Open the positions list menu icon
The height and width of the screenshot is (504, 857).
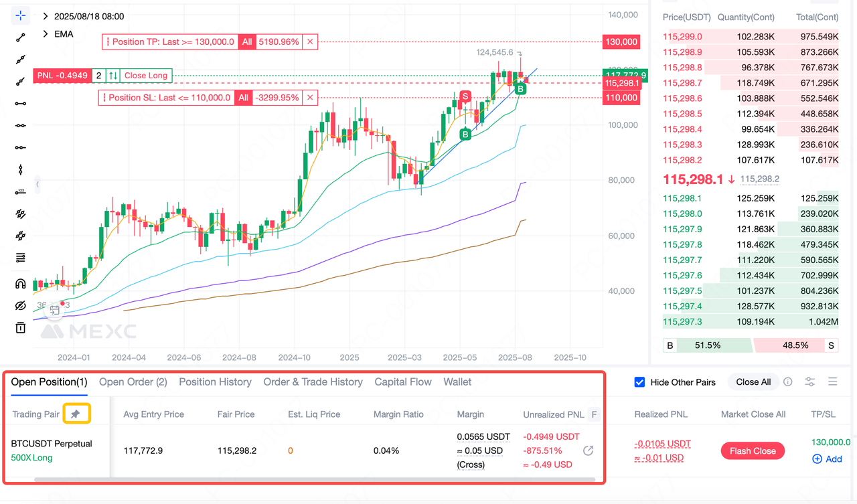click(833, 382)
